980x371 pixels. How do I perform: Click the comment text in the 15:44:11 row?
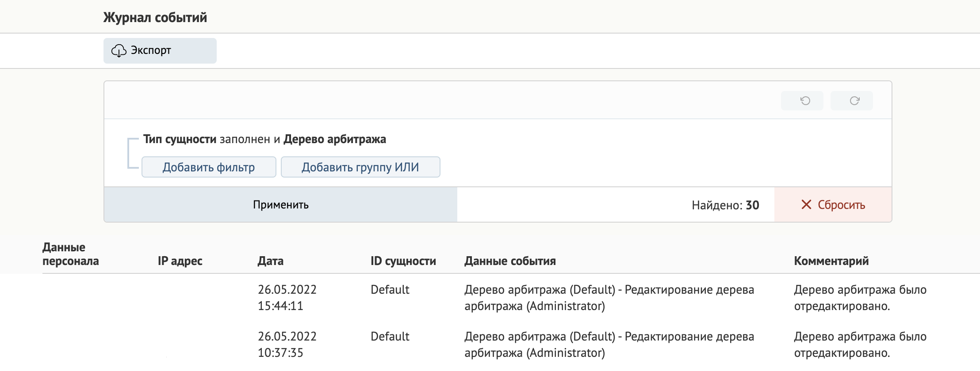[x=860, y=298]
